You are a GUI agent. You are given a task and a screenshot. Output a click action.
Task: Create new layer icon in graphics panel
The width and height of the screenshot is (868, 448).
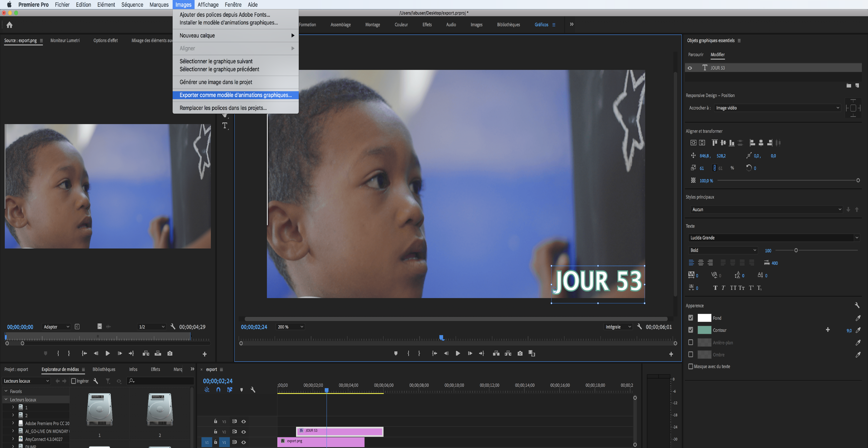tap(857, 86)
